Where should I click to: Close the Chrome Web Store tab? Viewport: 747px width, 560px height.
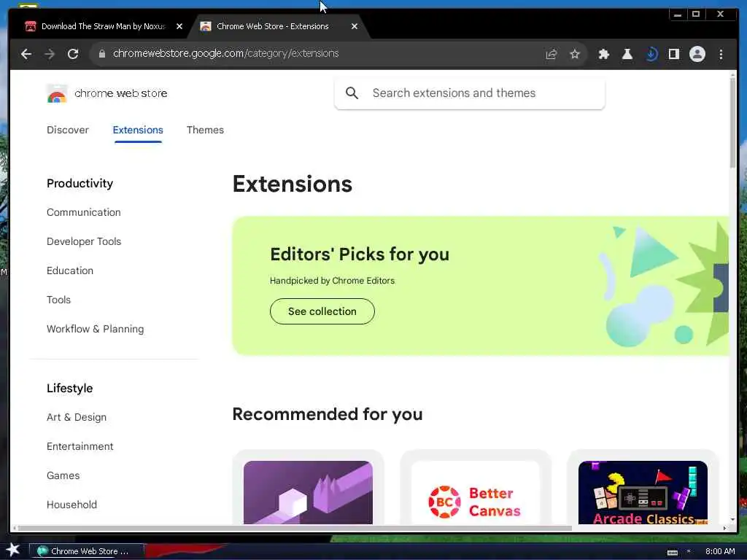(354, 26)
